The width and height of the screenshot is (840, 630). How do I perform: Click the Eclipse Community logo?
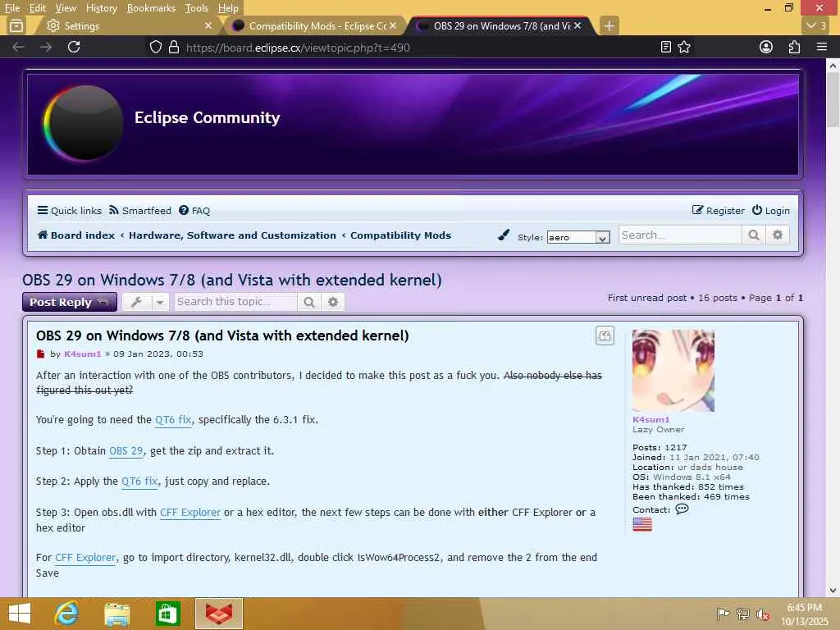pos(83,123)
